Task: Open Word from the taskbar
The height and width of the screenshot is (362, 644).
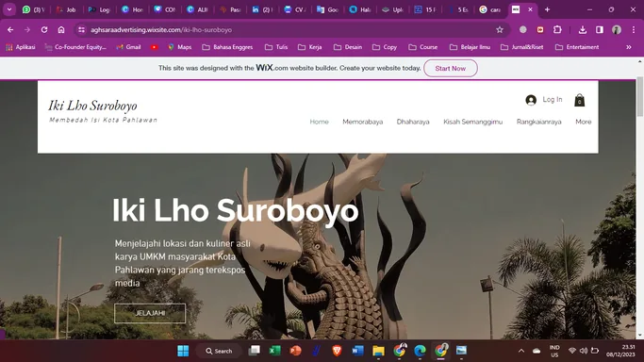Action: coord(357,351)
